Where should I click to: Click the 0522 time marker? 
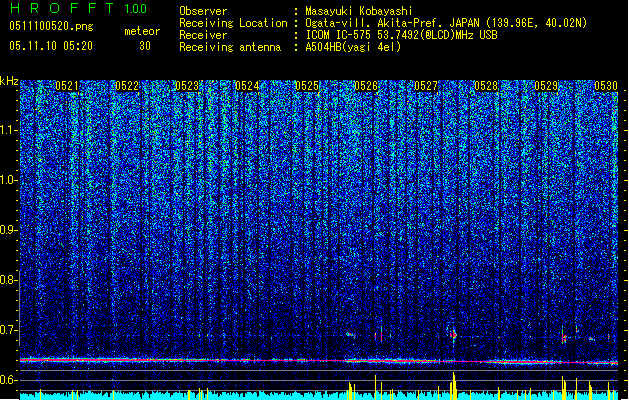[x=127, y=86]
